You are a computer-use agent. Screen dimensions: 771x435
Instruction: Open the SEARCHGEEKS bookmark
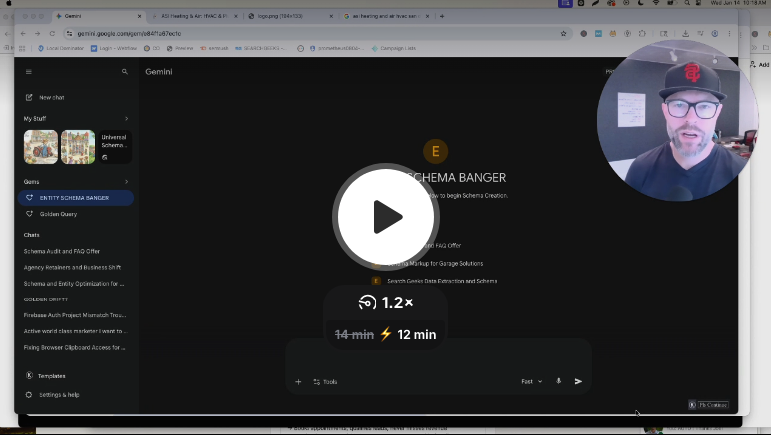point(261,48)
